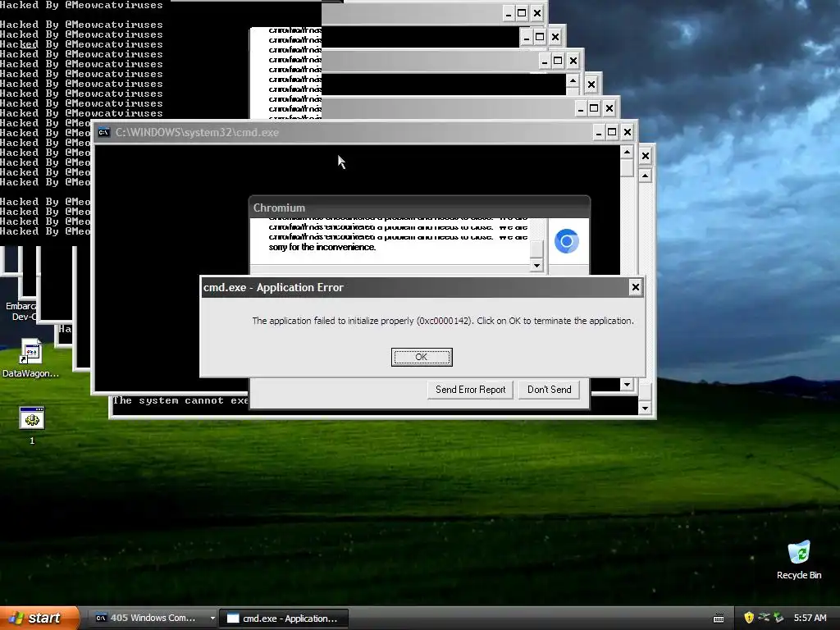
Task: Close the front C:\WINDOWS\system32\cmd.exe window
Action: pyautogui.click(x=628, y=132)
